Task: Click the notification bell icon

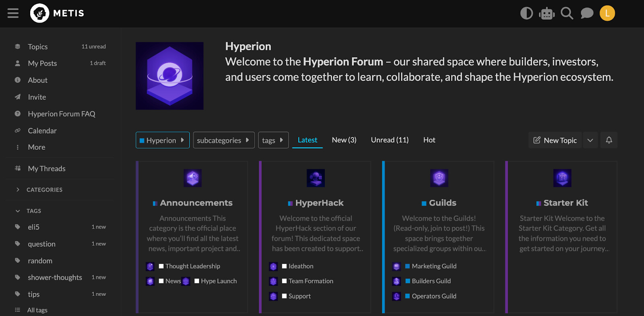Action: (609, 140)
